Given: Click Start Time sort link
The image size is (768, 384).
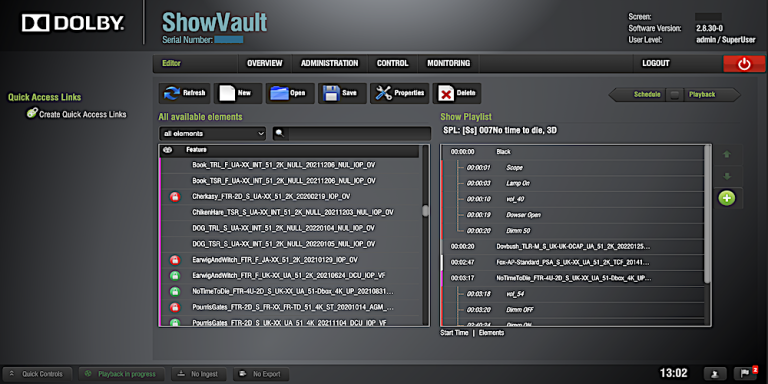Looking at the screenshot, I should coord(454,333).
